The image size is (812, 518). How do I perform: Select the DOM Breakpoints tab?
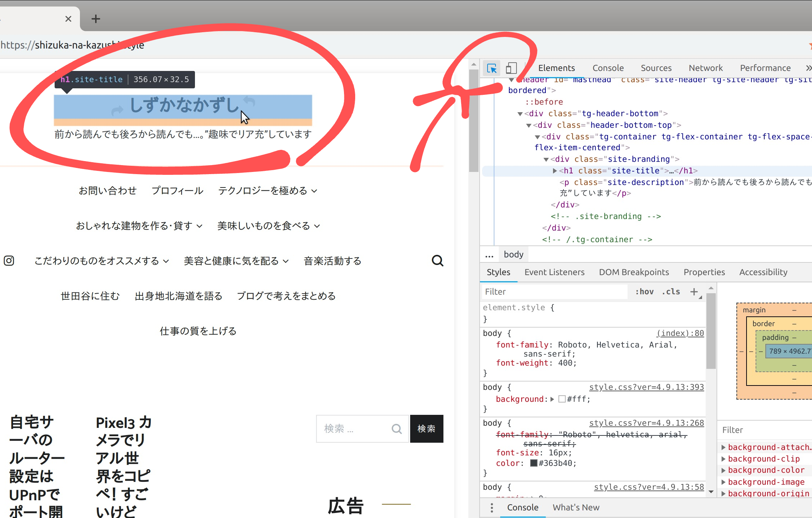634,272
